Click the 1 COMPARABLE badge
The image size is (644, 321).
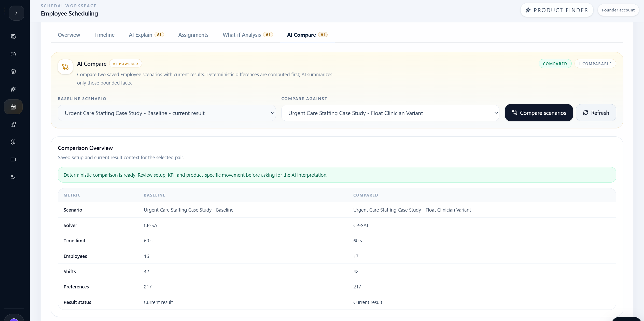point(595,64)
